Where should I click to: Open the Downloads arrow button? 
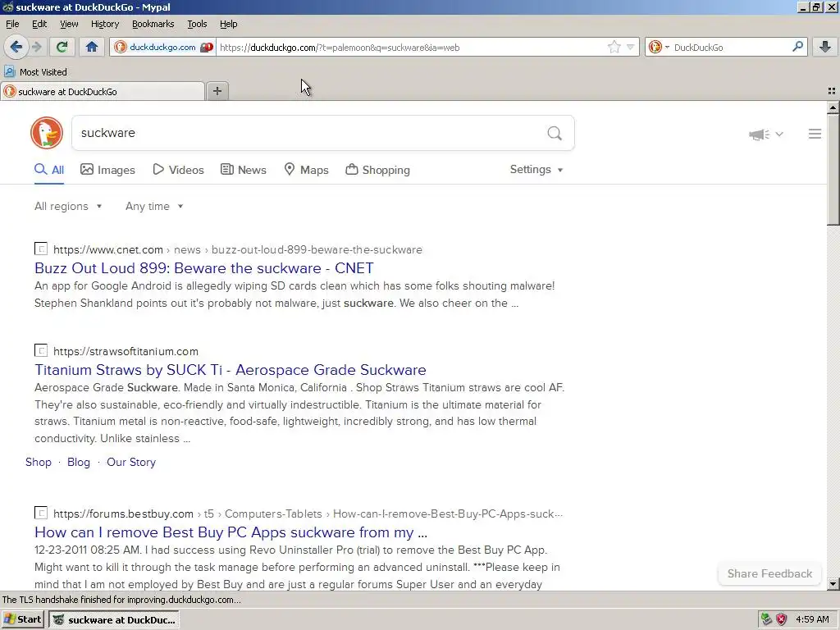825,47
